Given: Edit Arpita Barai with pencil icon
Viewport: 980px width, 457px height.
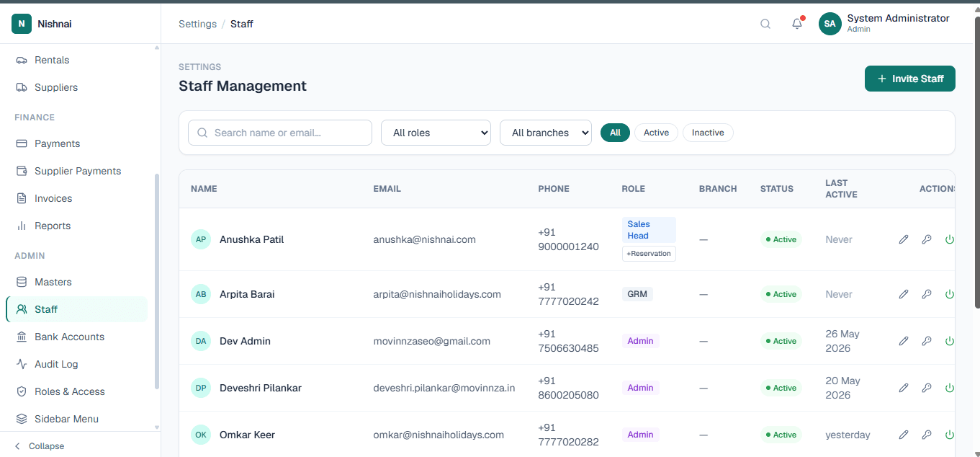Looking at the screenshot, I should point(904,294).
